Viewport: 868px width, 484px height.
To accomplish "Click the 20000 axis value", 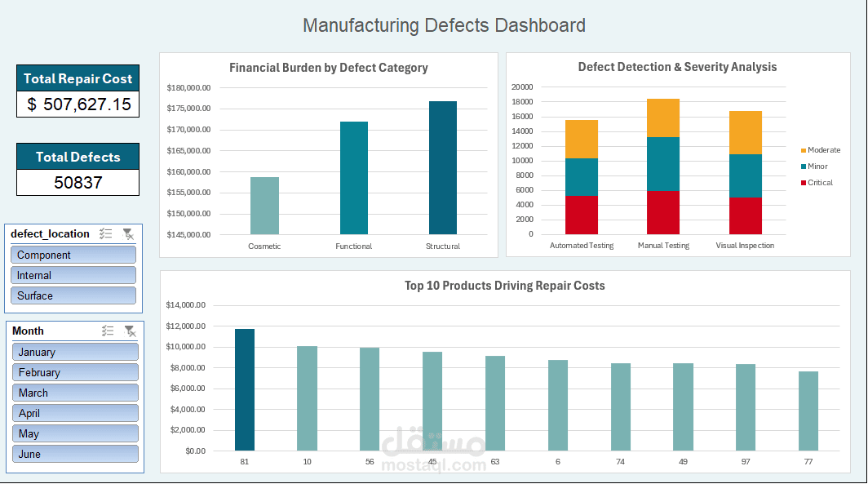I will pos(522,87).
